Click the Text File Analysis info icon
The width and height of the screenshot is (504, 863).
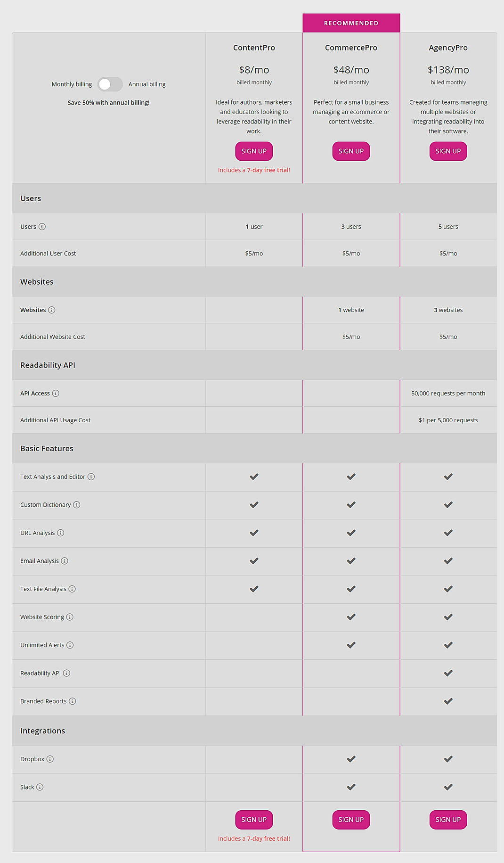pyautogui.click(x=72, y=589)
